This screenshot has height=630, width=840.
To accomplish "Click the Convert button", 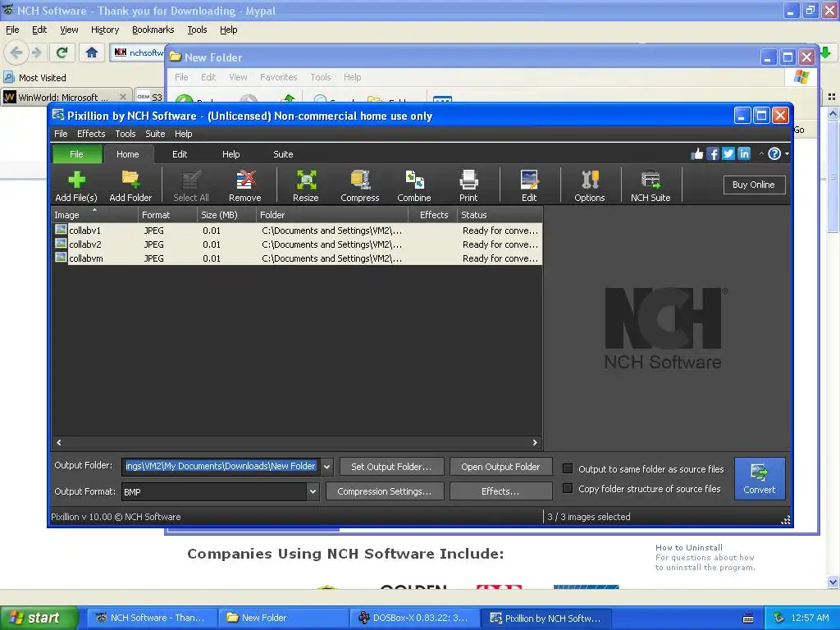I will (759, 478).
